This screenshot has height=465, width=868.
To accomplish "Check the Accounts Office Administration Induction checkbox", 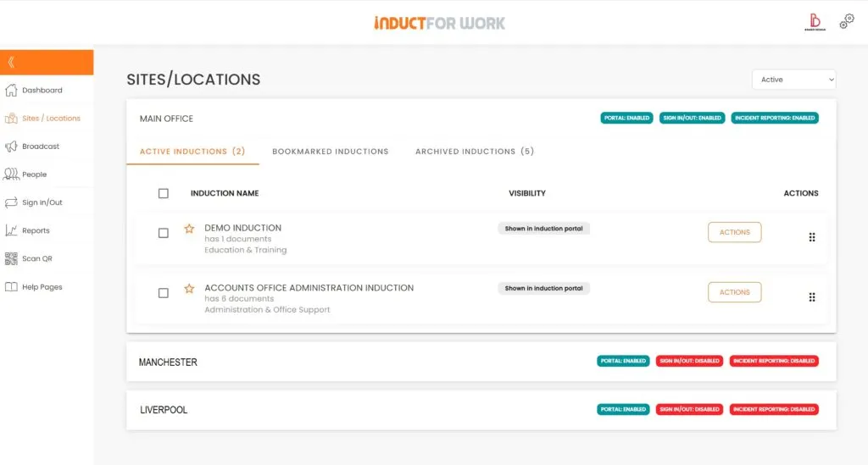I will [164, 293].
